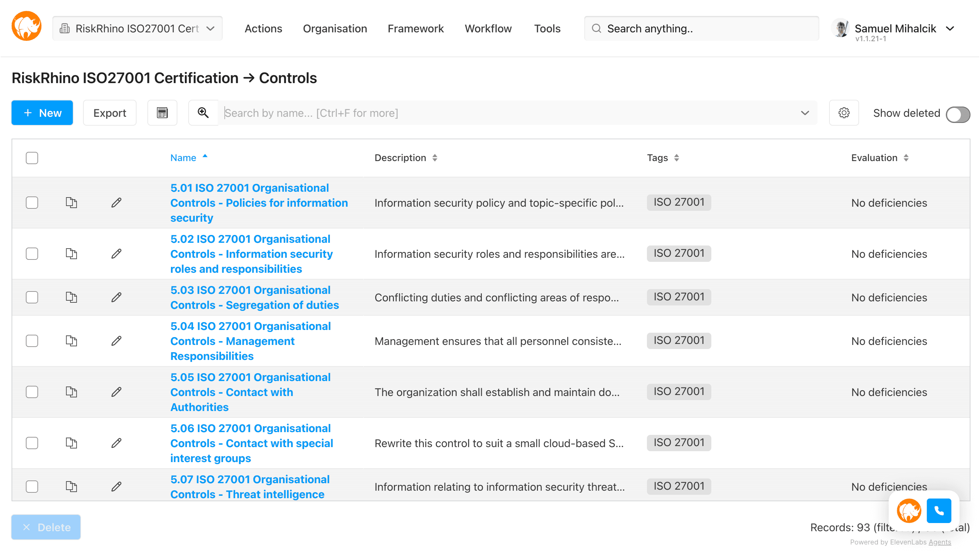Toggle the Show deleted switch

(958, 114)
